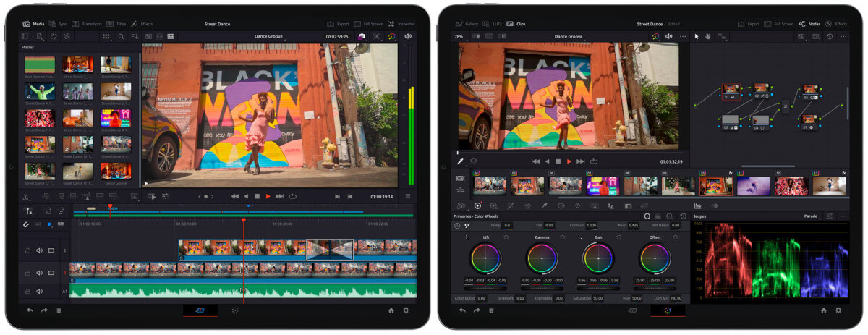Click the media pool sort icon
The height and width of the screenshot is (335, 868).
134,36
